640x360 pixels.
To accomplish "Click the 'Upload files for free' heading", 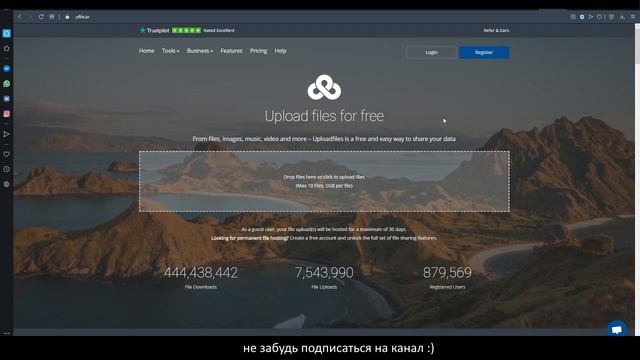I will click(324, 116).
